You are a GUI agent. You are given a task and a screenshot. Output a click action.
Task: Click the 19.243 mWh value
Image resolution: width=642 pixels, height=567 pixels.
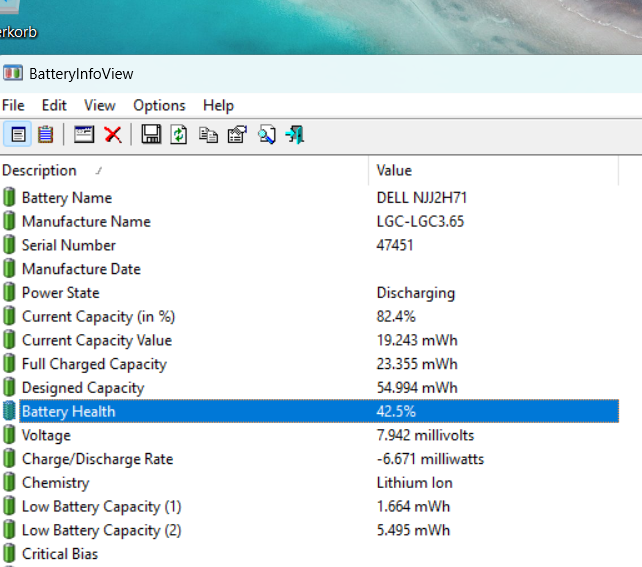pyautogui.click(x=417, y=340)
